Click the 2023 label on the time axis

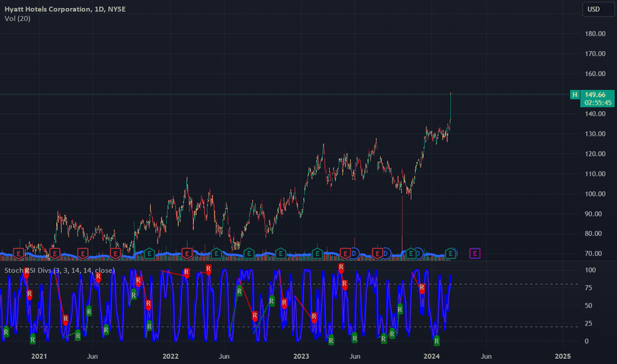click(x=301, y=356)
